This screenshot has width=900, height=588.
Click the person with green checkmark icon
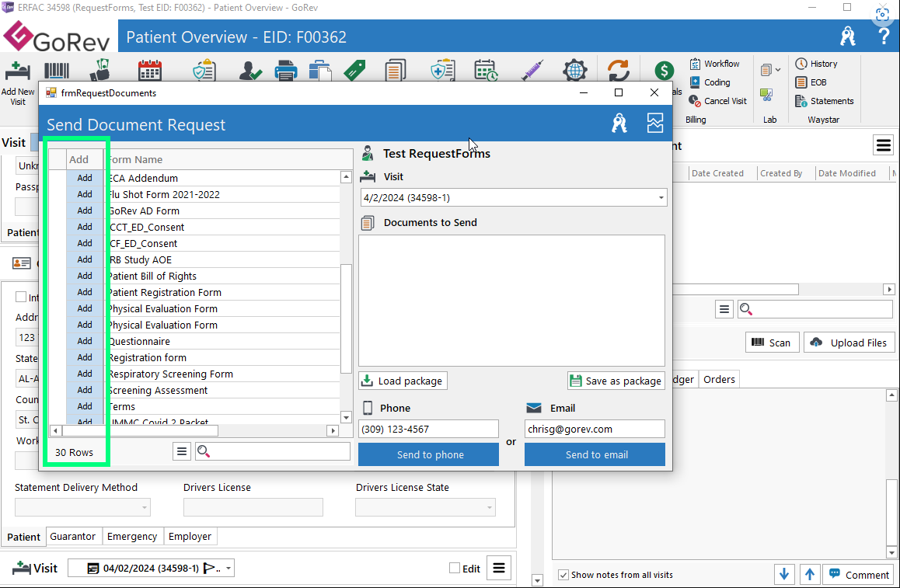tap(250, 71)
